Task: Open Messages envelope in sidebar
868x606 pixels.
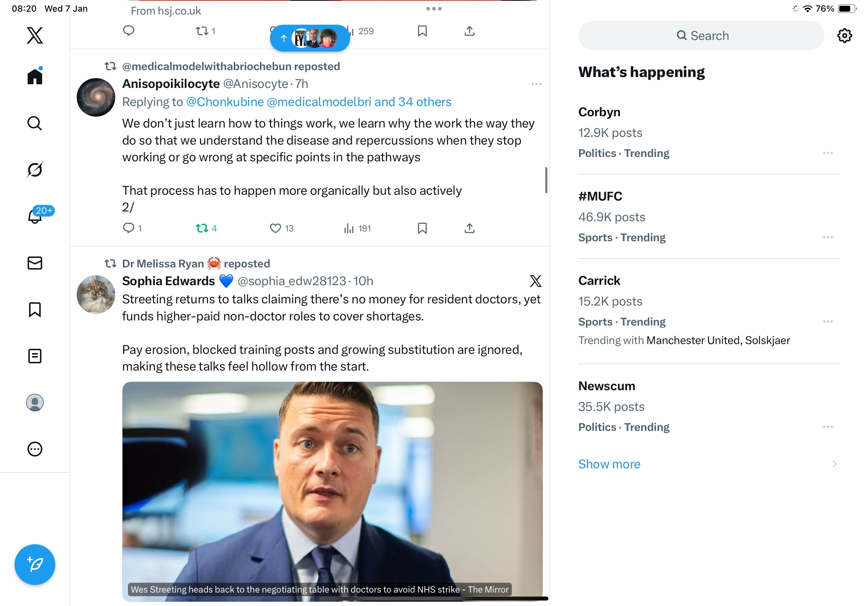Action: click(x=35, y=263)
